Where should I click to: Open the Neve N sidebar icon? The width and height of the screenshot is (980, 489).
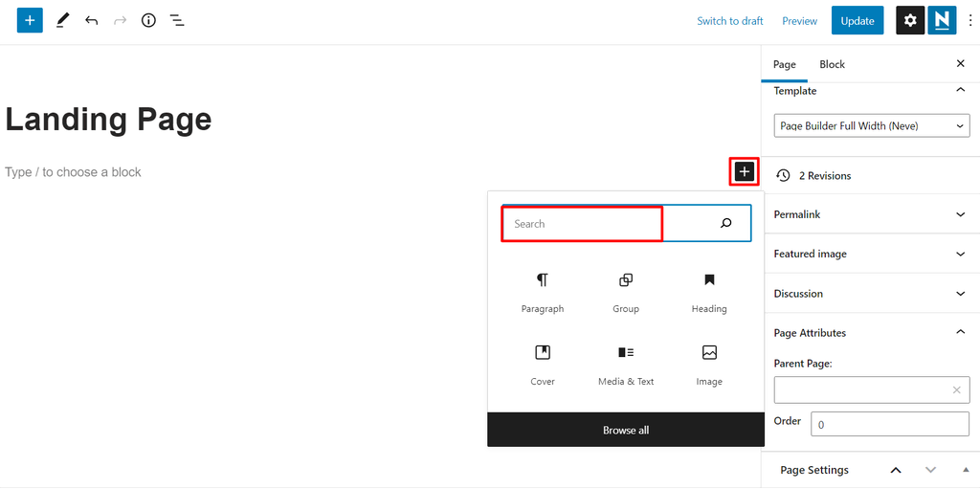click(x=942, y=21)
